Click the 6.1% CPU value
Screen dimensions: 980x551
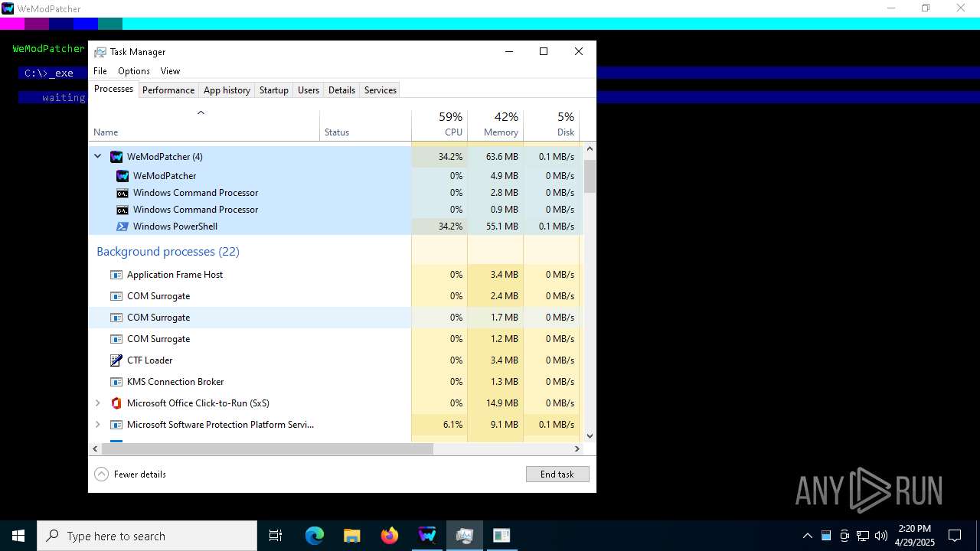pyautogui.click(x=452, y=425)
